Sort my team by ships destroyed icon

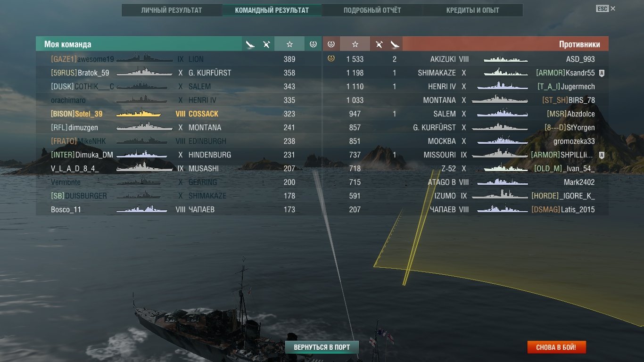(x=250, y=44)
